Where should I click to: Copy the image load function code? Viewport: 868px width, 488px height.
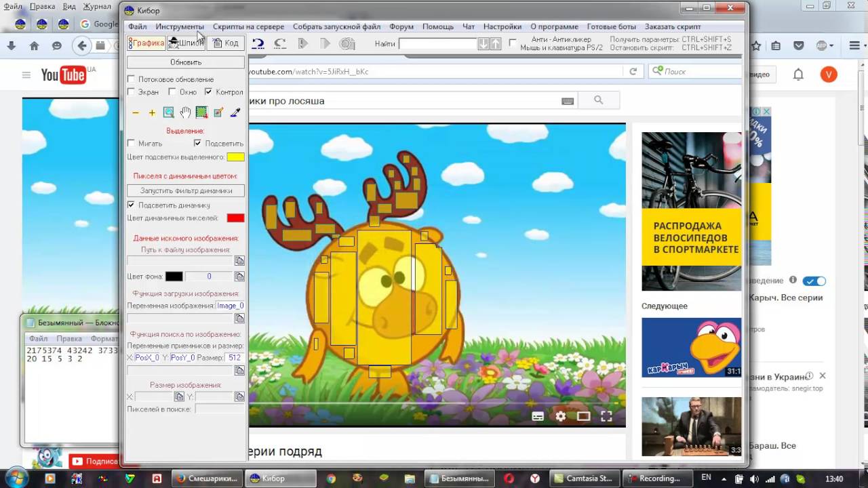coord(239,318)
